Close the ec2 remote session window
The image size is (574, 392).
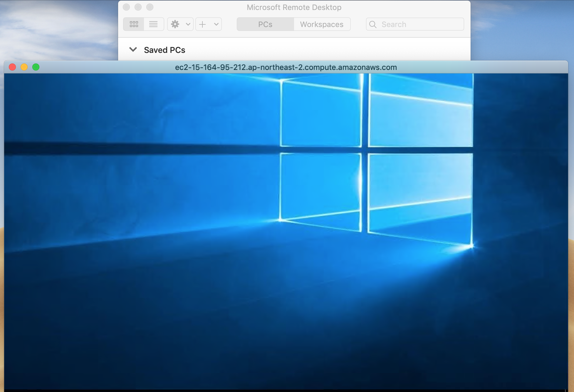pyautogui.click(x=12, y=67)
